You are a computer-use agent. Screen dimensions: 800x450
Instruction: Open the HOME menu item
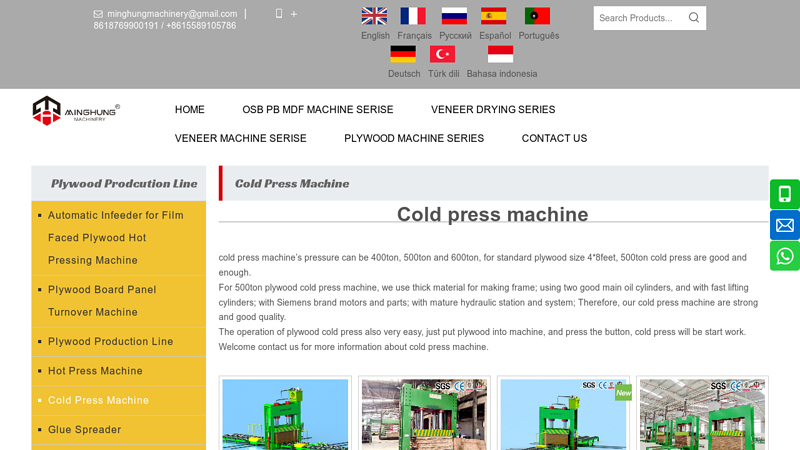[x=190, y=110]
